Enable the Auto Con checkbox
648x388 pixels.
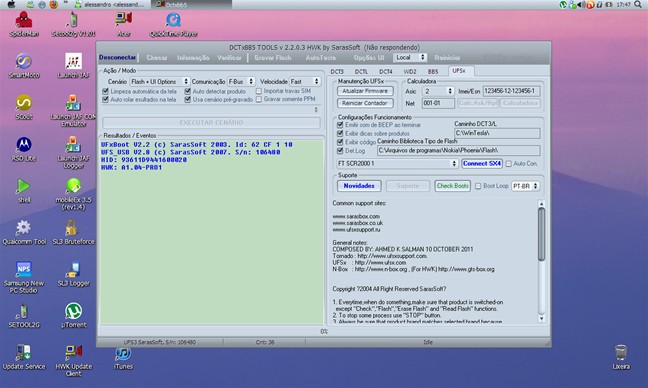(x=509, y=164)
